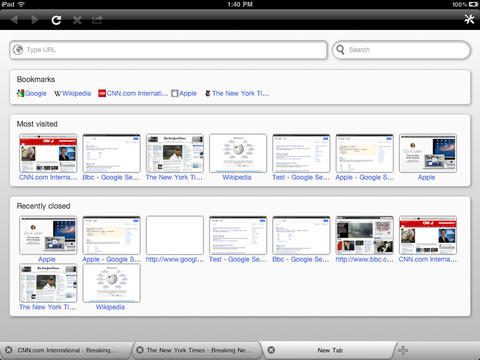Screen dimensions: 480x360
Task: Click the Search input field
Action: (x=401, y=50)
